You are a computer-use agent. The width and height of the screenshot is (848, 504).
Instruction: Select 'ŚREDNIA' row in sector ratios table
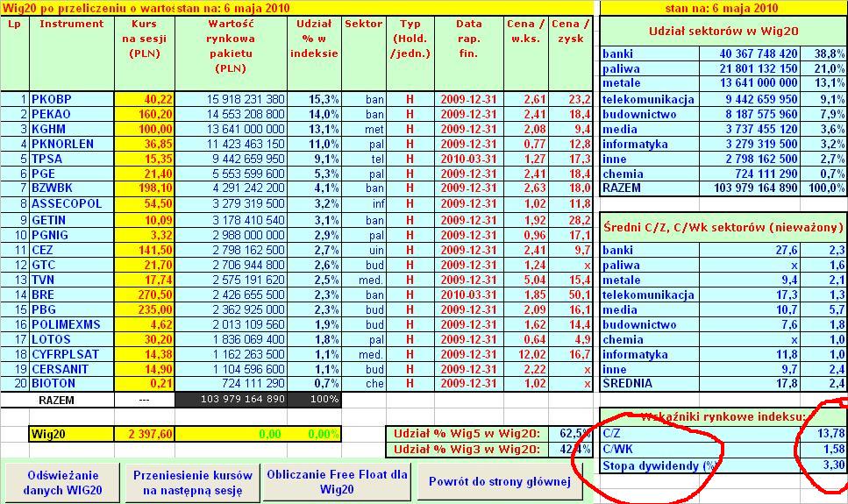tap(723, 383)
